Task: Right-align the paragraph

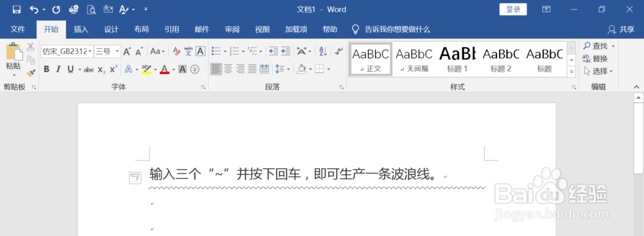Action: click(x=240, y=68)
